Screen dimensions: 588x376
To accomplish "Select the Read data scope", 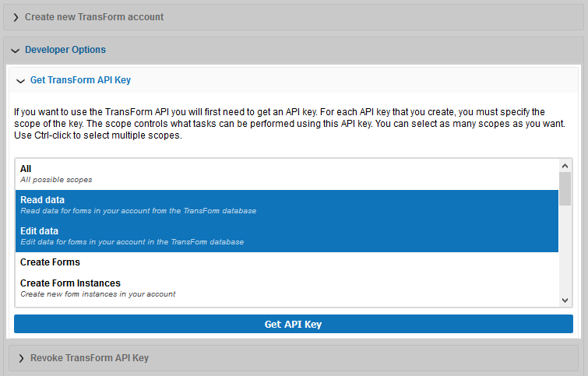I will [287, 206].
